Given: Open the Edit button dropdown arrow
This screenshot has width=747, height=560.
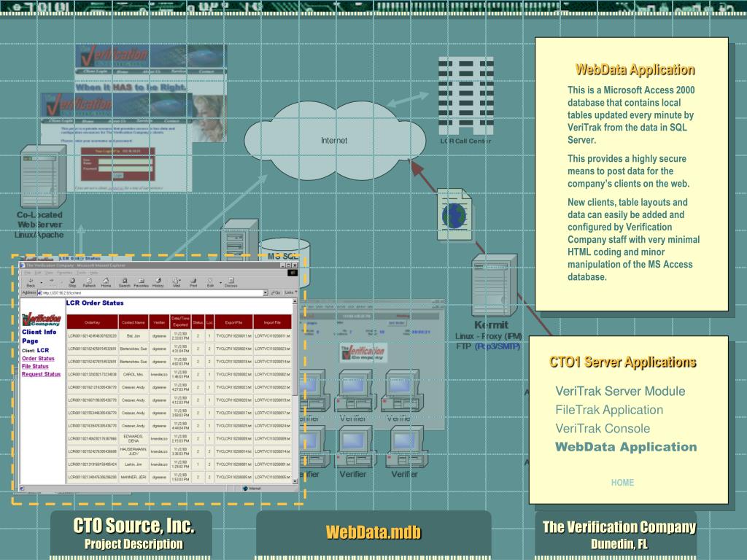Looking at the screenshot, I should pos(220,282).
